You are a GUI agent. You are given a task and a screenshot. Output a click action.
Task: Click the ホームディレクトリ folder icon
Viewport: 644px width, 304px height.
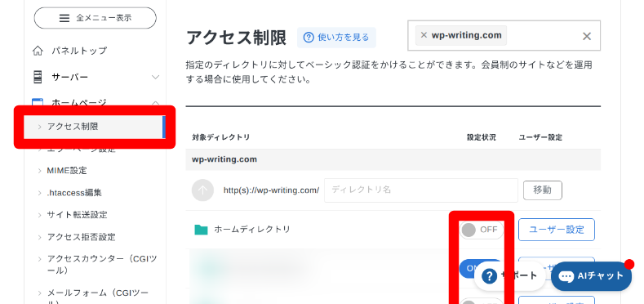coord(201,230)
